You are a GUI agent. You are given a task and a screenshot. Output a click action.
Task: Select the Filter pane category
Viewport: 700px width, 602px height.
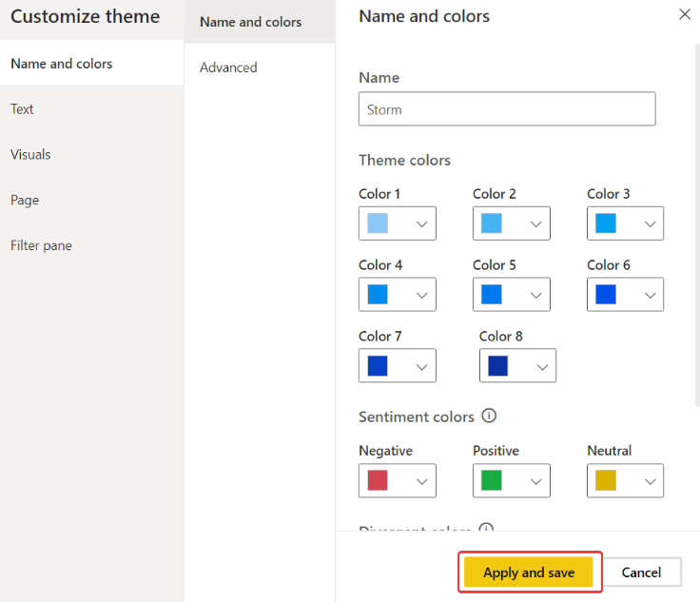point(91,245)
